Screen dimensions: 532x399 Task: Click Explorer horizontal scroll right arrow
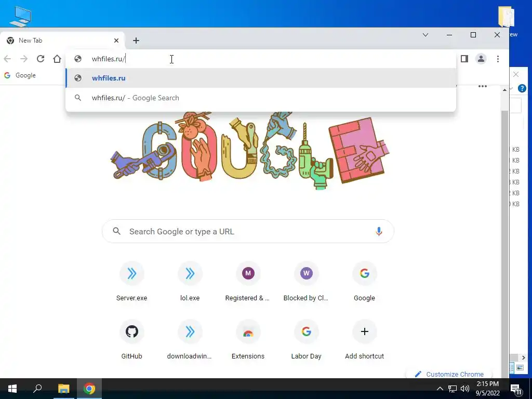[x=523, y=357]
